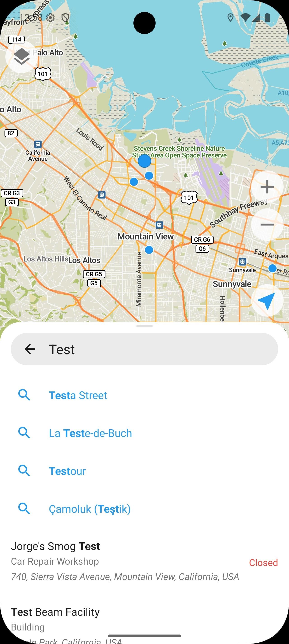This screenshot has width=289, height=644.
Task: Tap the my location arrow button
Action: 267,300
